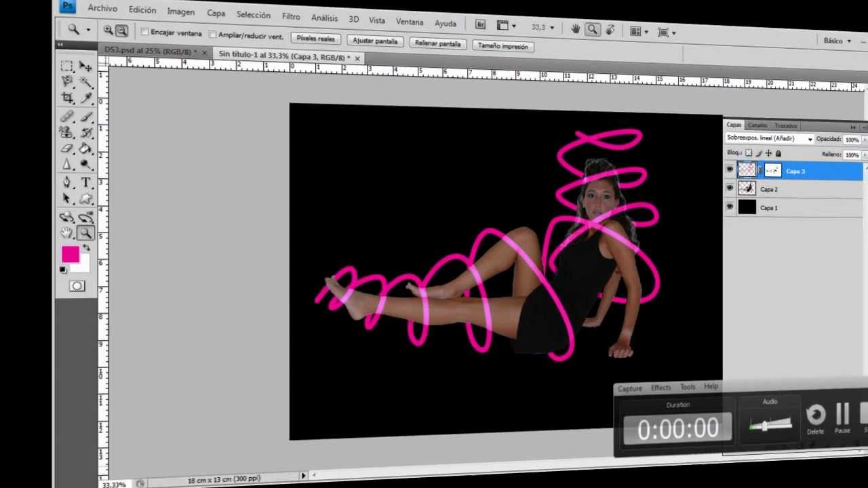Select the Paint Bucket tool
This screenshot has height=488, width=868.
[x=85, y=149]
